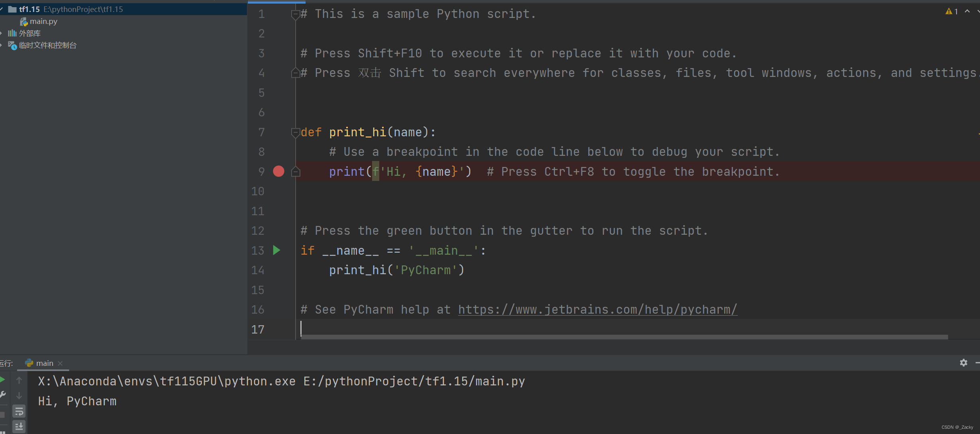
Task: Open run panel settings gear
Action: [963, 363]
